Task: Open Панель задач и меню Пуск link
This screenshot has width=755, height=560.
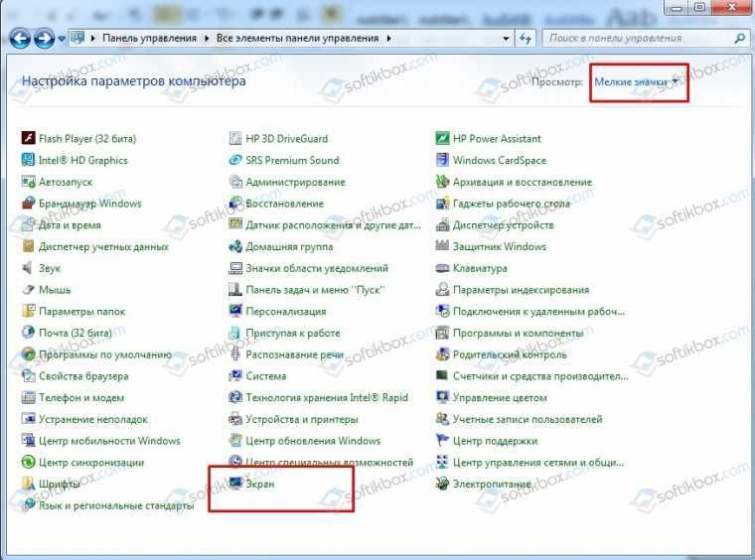Action: pyautogui.click(x=315, y=290)
